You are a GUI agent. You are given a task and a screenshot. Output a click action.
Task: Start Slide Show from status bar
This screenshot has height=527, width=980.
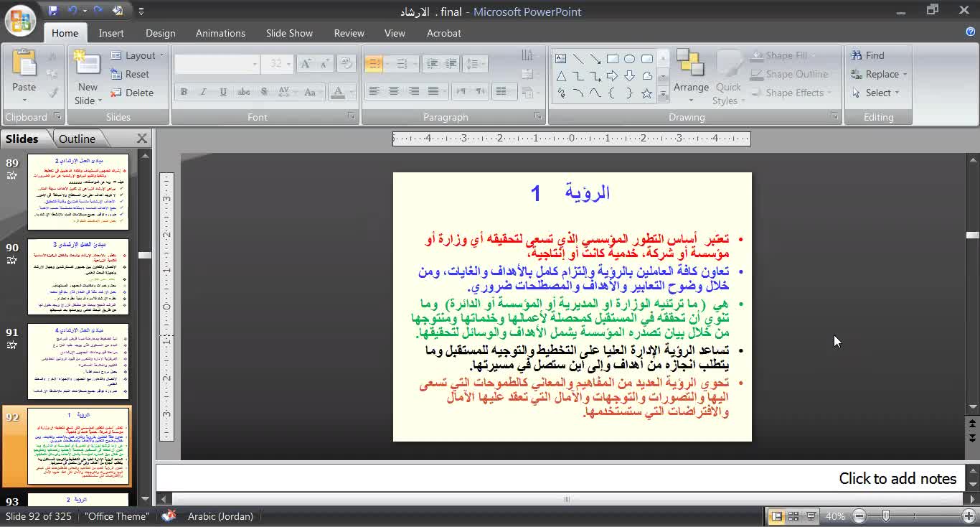[x=811, y=516]
